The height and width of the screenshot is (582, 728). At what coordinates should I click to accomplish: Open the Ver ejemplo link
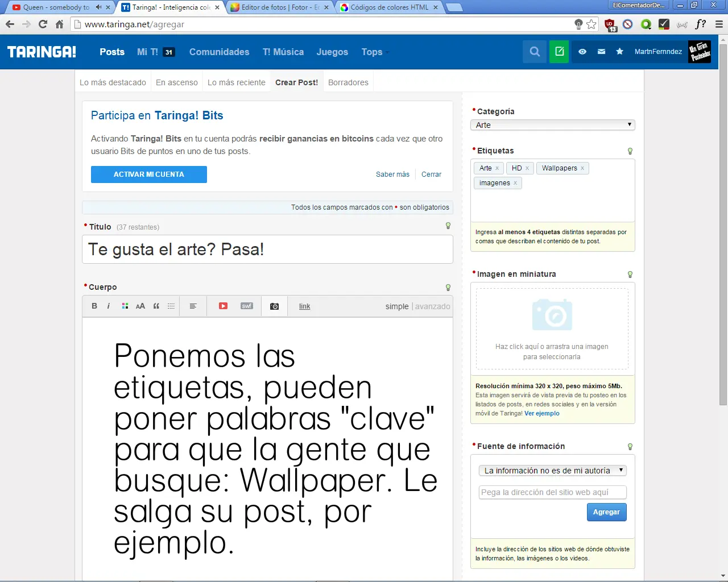click(x=542, y=413)
